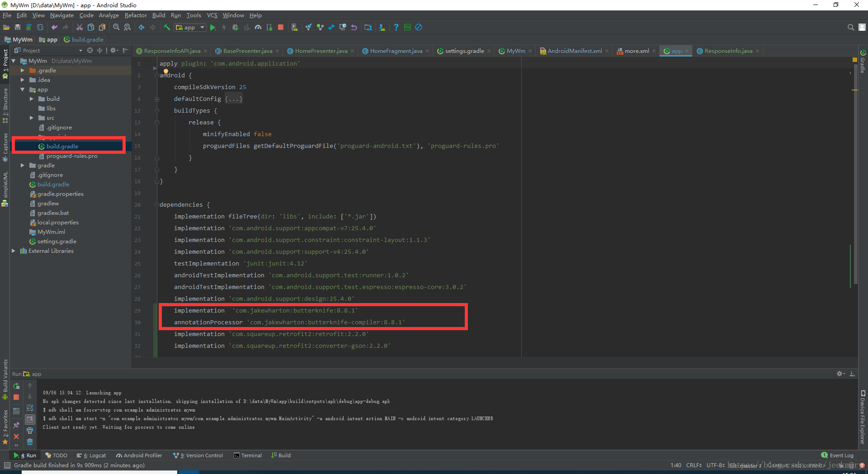The image size is (868, 474).
Task: Collapse the app module folder
Action: (x=23, y=90)
